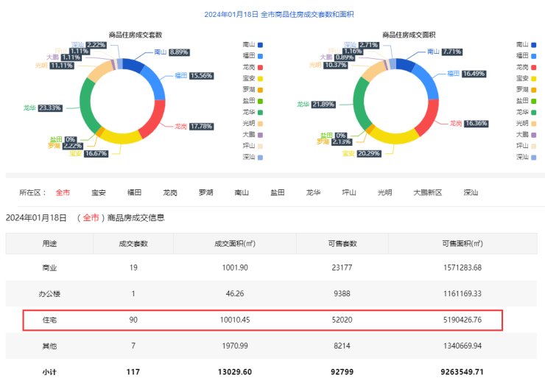Click 福田 color swatch in left legend
This screenshot has width=545, height=392.
(261, 56)
